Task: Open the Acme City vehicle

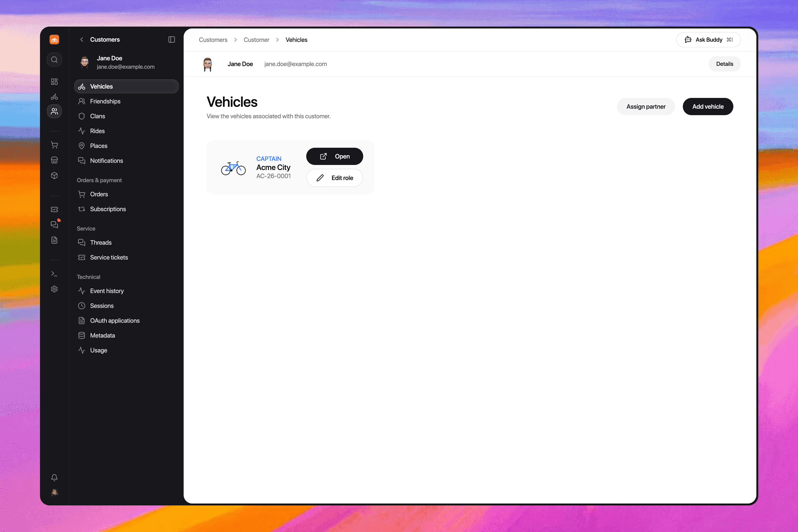Action: (334, 156)
